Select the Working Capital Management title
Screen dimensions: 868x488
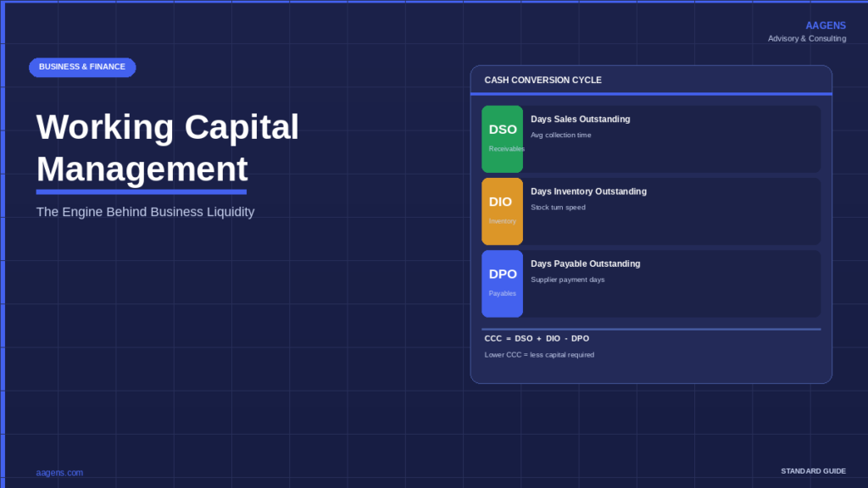coord(167,147)
